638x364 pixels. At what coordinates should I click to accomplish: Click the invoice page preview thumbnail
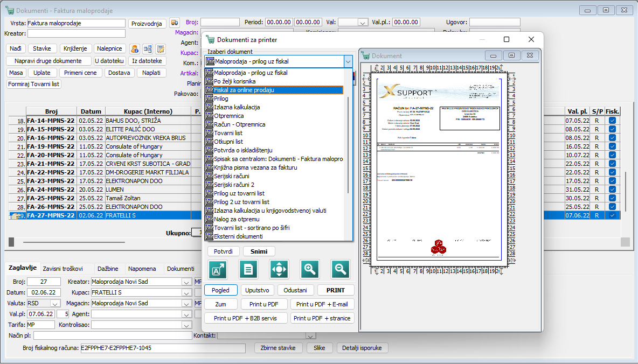(x=439, y=170)
